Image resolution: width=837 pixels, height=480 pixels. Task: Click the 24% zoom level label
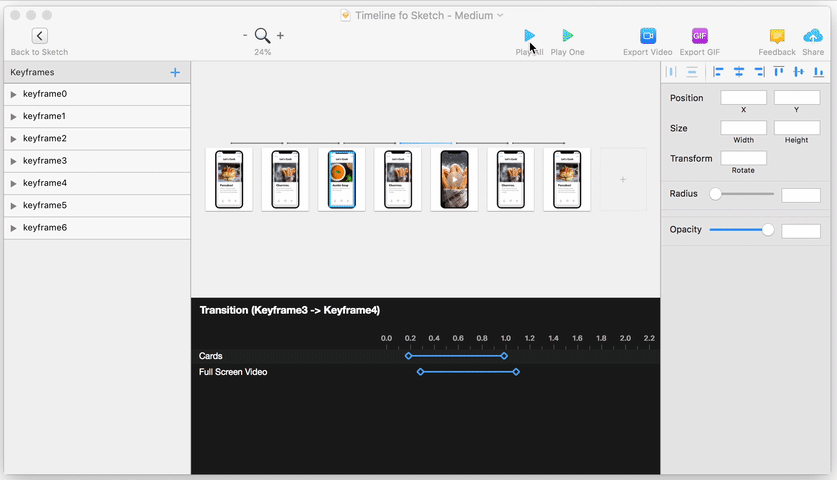tap(262, 52)
